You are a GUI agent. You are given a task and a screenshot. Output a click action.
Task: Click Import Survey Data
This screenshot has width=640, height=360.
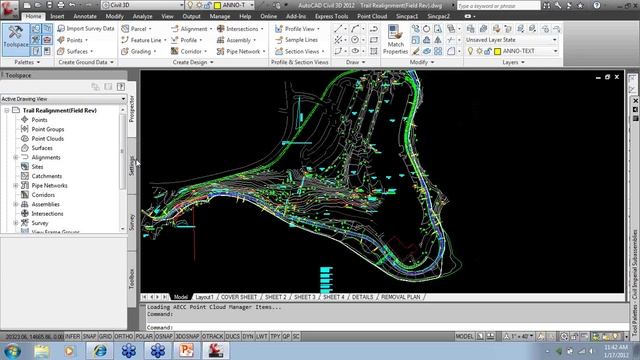[86, 29]
